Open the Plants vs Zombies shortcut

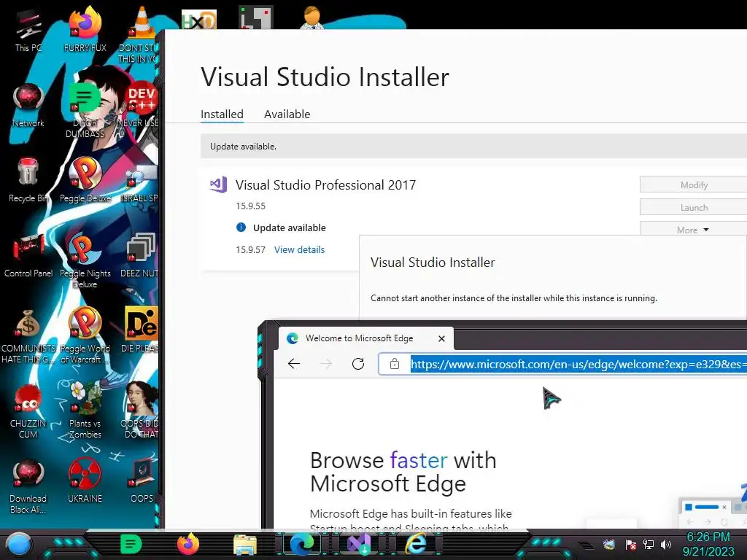click(85, 411)
